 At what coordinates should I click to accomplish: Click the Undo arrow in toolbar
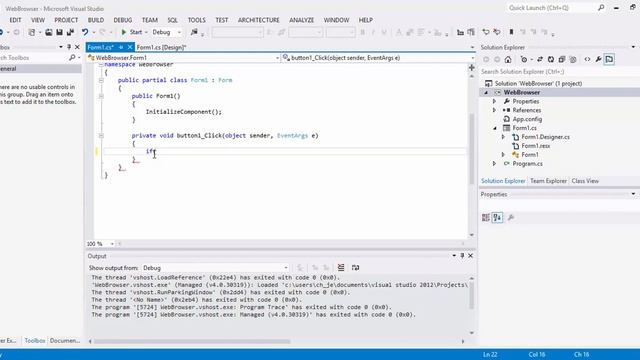pos(85,32)
